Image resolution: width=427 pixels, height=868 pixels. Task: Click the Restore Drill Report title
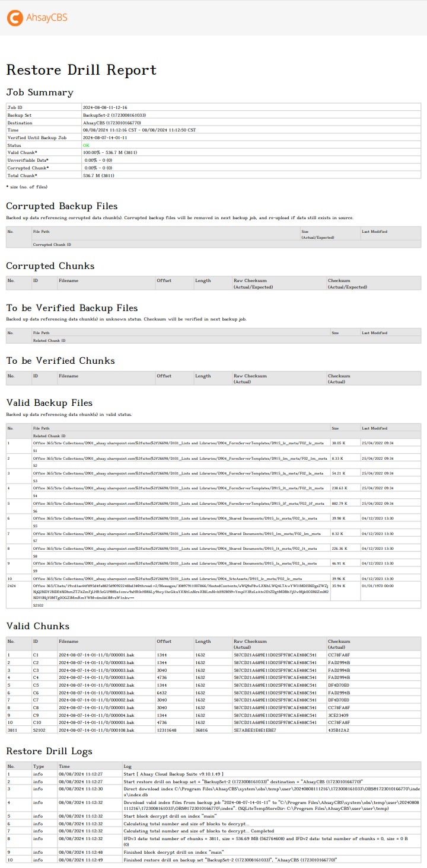tap(81, 70)
